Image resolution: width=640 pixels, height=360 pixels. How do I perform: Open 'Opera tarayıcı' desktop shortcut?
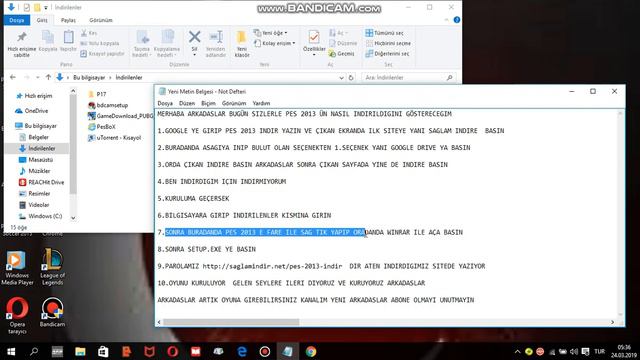click(x=17, y=315)
